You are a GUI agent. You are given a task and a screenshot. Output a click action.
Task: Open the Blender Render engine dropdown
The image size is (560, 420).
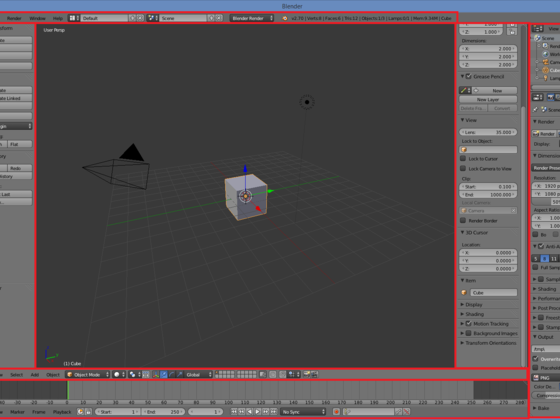pyautogui.click(x=252, y=18)
